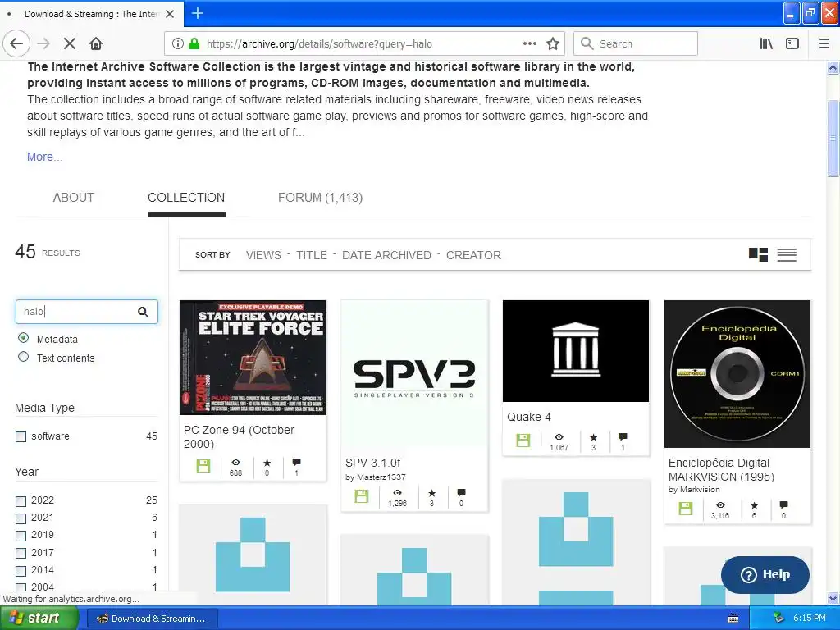Open the Enciclopédia Digital CD thumbnail

click(737, 374)
